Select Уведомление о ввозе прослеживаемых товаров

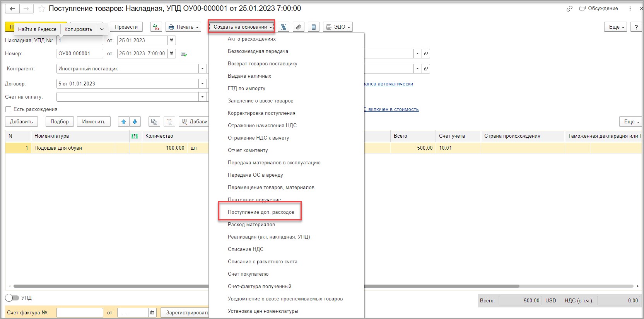point(285,299)
